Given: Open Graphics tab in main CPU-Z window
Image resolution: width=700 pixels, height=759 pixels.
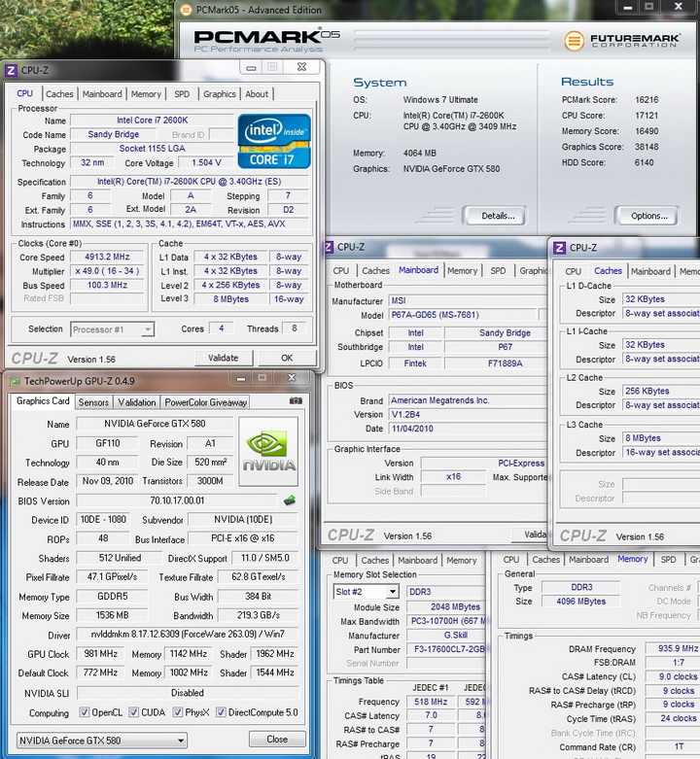Looking at the screenshot, I should [220, 94].
